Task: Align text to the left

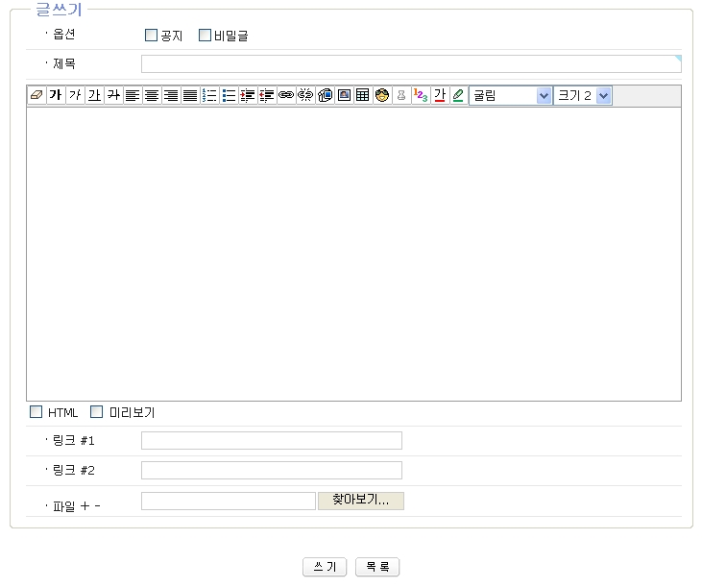Action: pos(133,95)
